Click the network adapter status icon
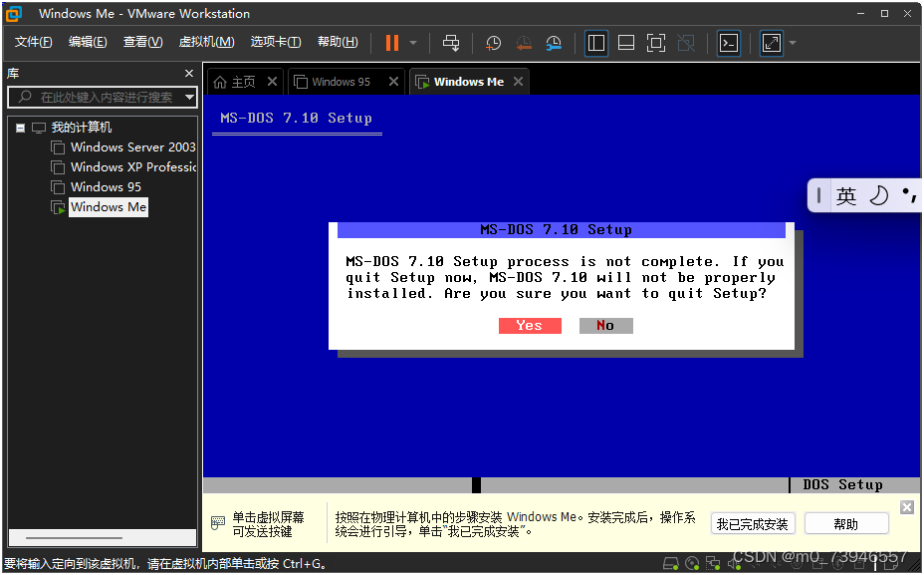924x575 pixels. point(713,564)
